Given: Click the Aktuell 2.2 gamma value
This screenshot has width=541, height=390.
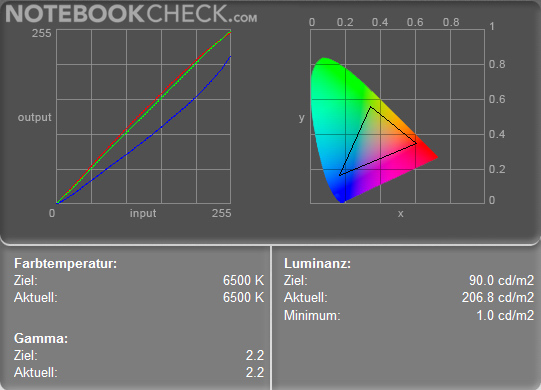Looking at the screenshot, I should click(x=255, y=372).
